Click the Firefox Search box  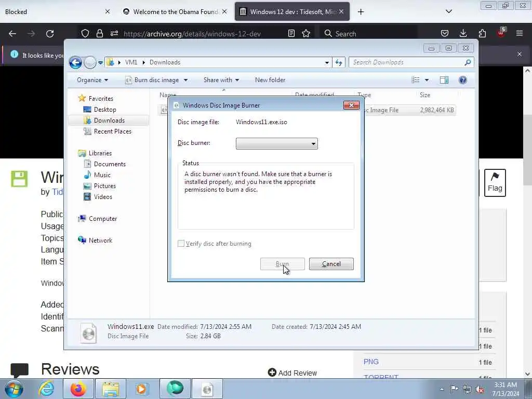[370, 34]
